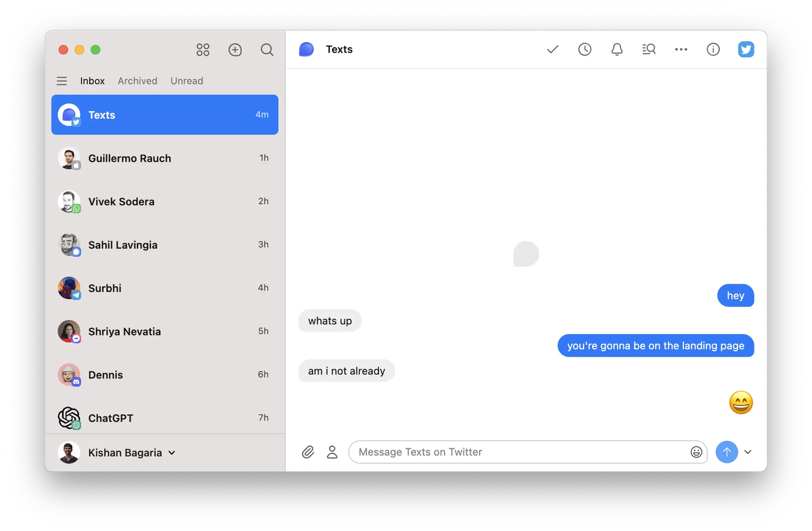Switch to the Unread tab
The width and height of the screenshot is (812, 531).
[187, 81]
